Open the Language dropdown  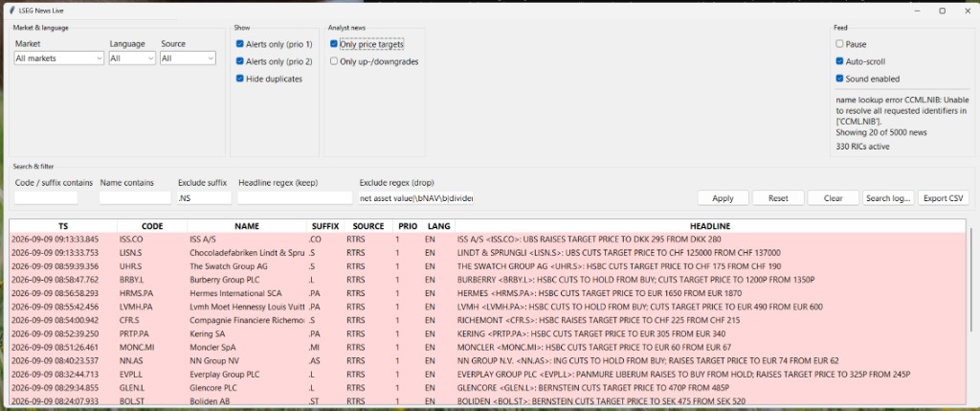click(132, 58)
